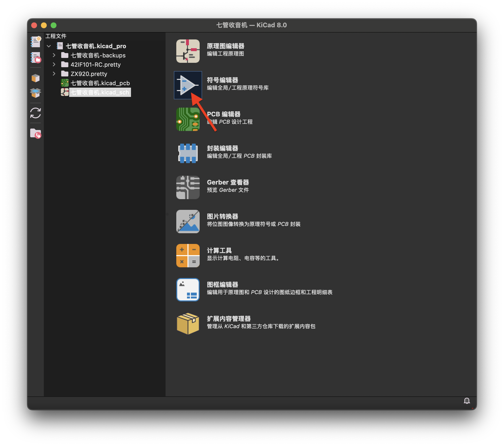504x446 pixels.
Task: Click the 计算工具 title text
Action: pos(219,250)
